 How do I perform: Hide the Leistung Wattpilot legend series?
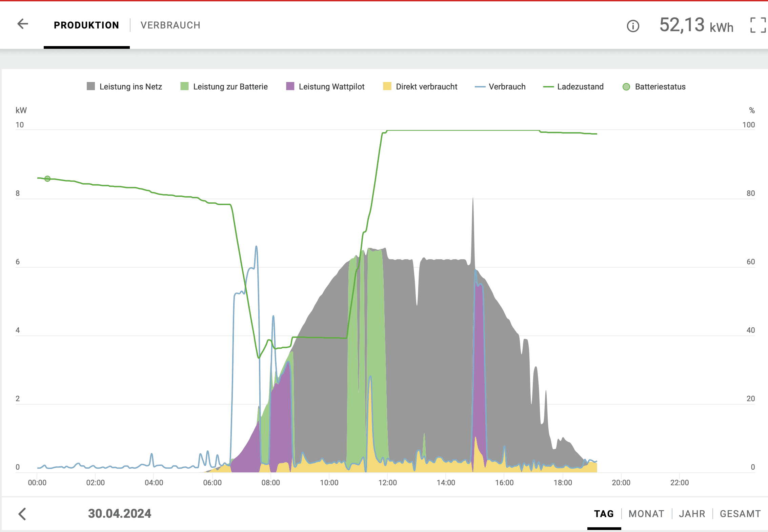(331, 87)
